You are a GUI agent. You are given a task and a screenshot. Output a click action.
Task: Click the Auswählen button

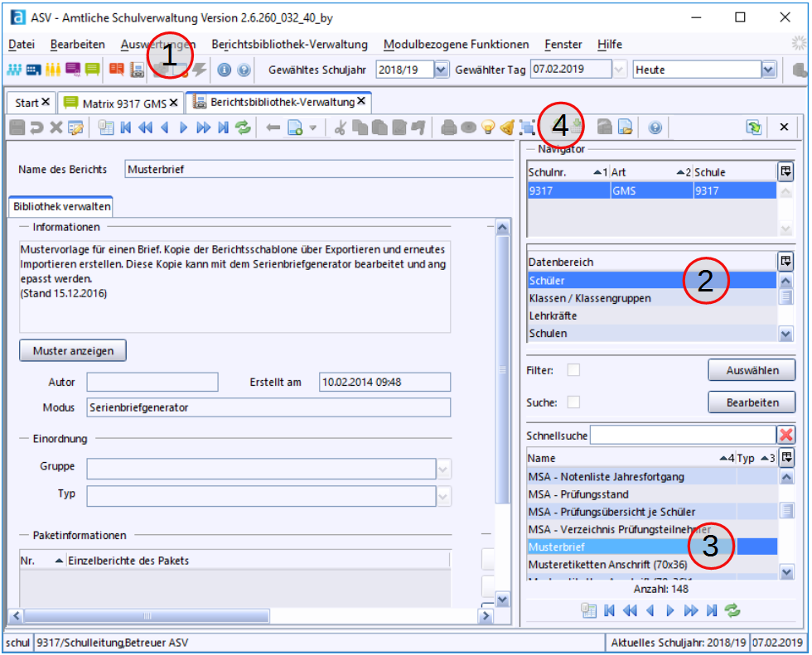(752, 370)
